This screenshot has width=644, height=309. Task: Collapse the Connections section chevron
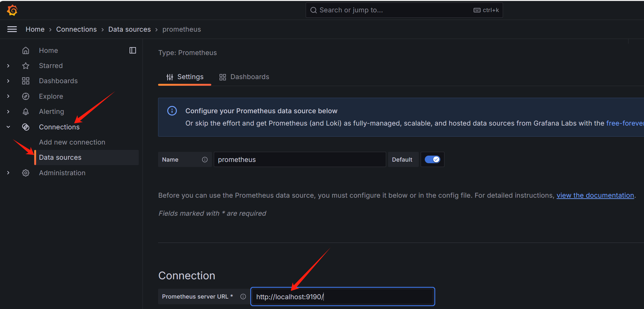[x=8, y=127]
